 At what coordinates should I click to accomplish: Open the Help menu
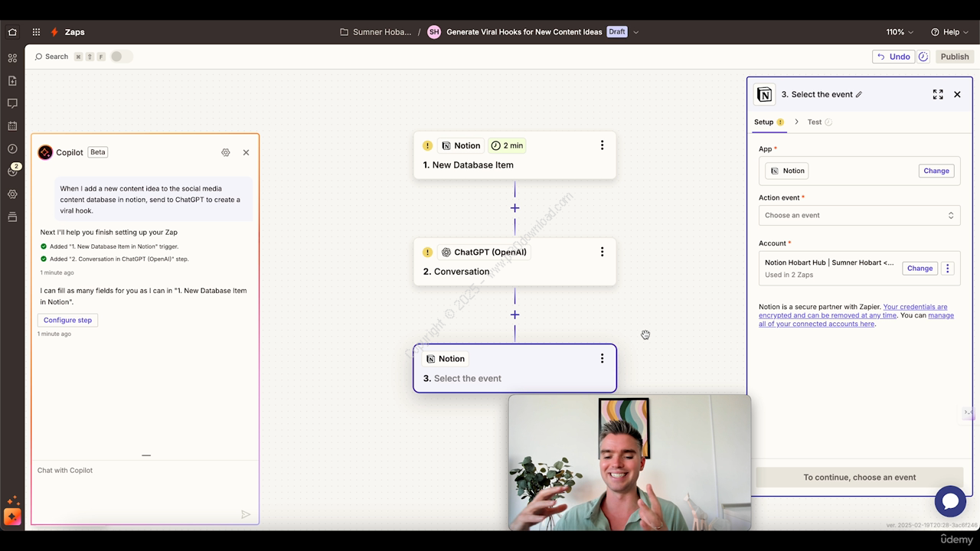click(949, 32)
